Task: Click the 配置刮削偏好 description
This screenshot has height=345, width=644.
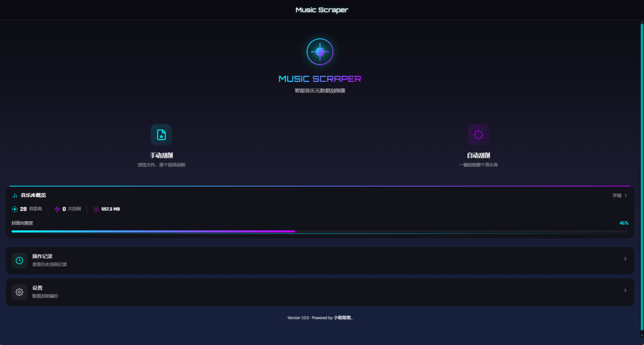Action: (45, 296)
